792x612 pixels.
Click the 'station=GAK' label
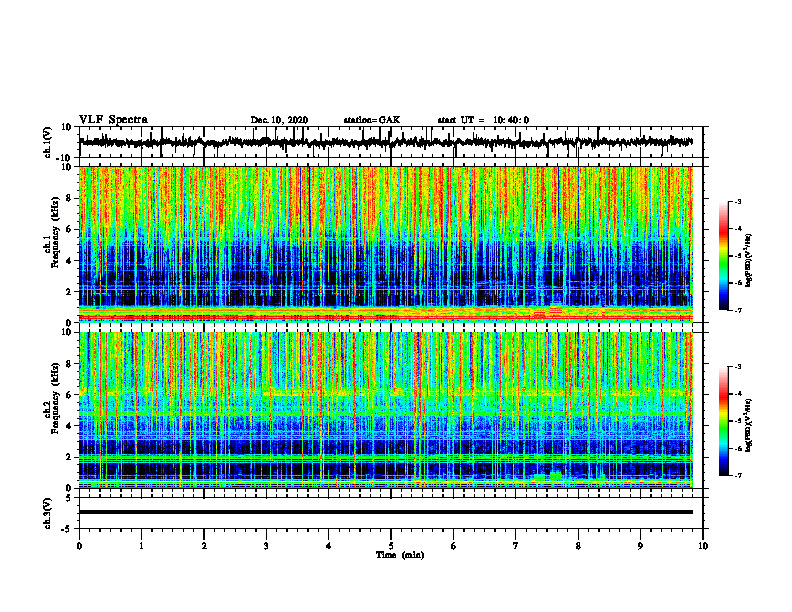click(x=372, y=120)
